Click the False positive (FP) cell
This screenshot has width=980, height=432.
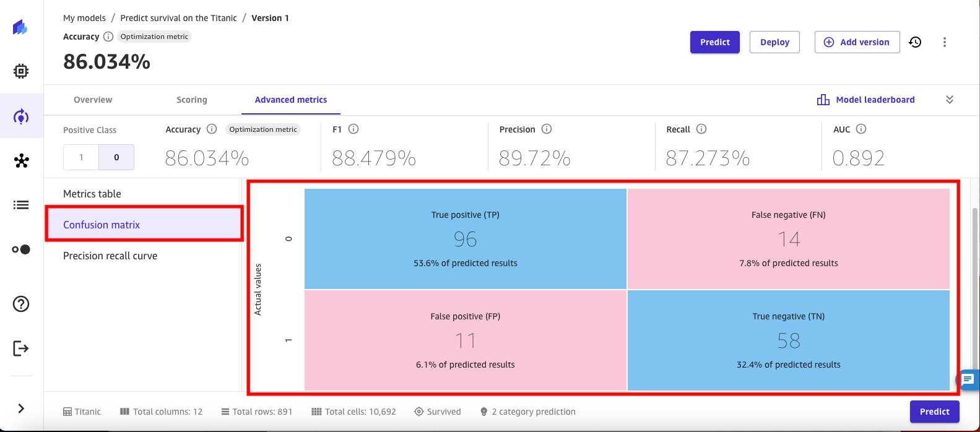coord(466,340)
